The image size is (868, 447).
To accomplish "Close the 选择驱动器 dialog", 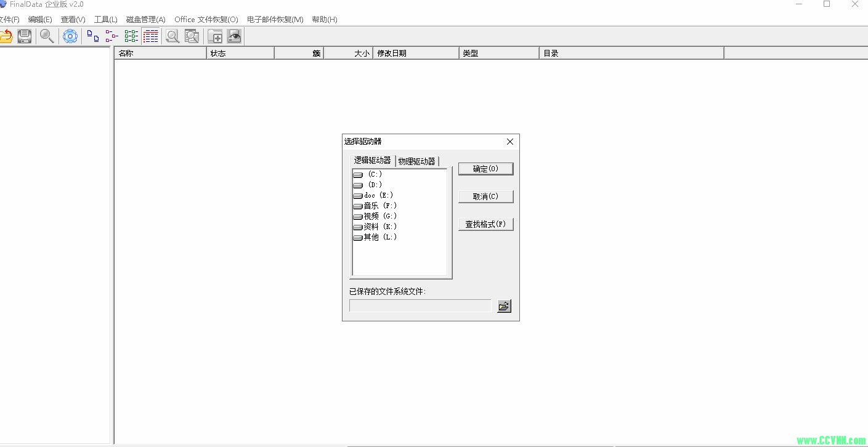I will (x=509, y=142).
